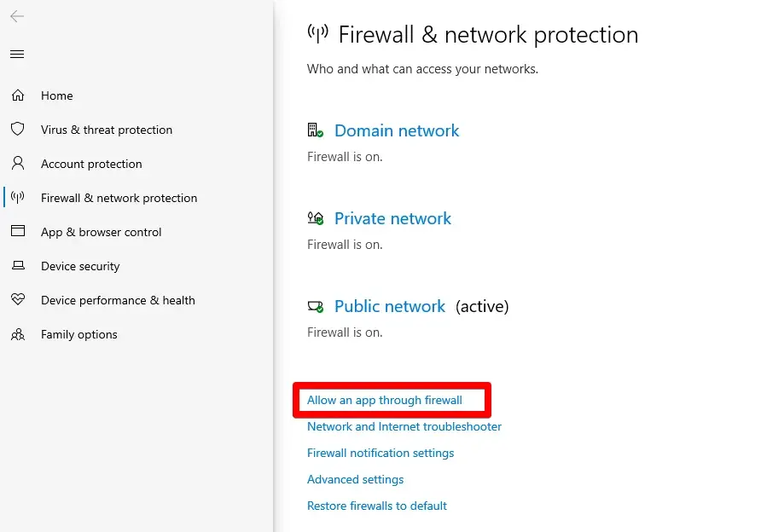Click the back arrow icon
761x532 pixels.
17,16
